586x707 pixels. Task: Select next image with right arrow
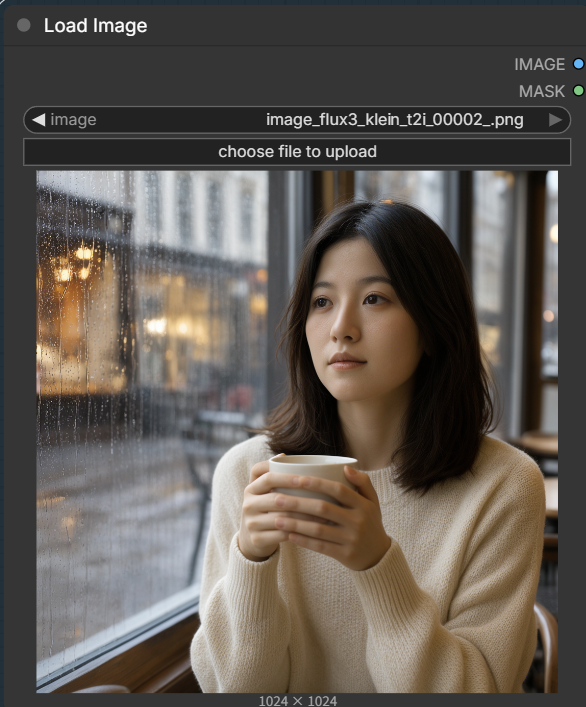pyautogui.click(x=555, y=119)
